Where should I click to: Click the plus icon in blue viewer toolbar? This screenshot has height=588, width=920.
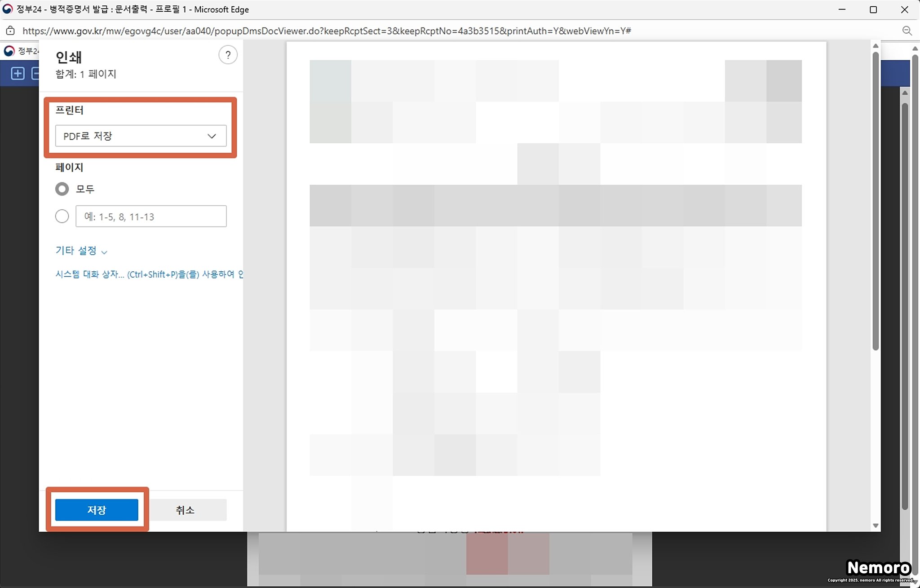pyautogui.click(x=18, y=73)
